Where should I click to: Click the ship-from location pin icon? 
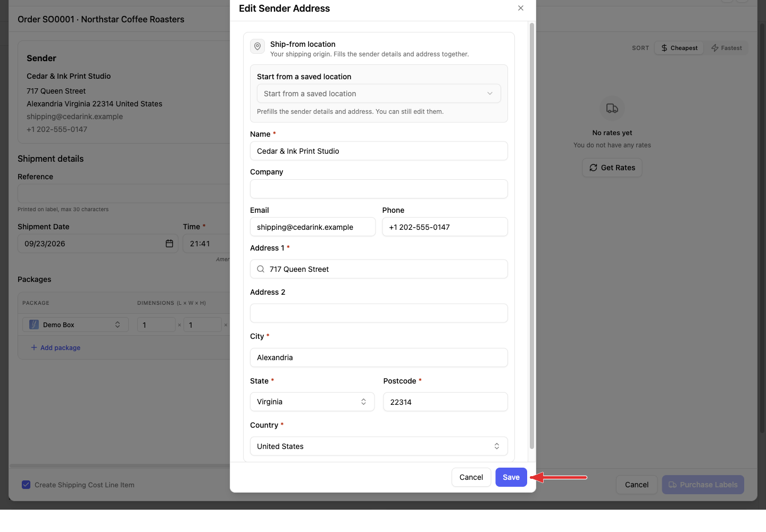coord(257,46)
